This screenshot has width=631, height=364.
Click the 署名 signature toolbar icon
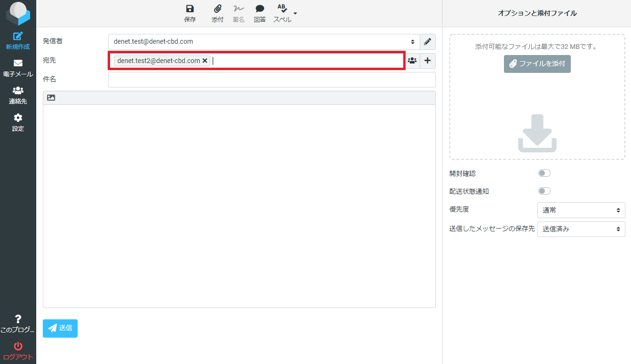click(x=239, y=14)
